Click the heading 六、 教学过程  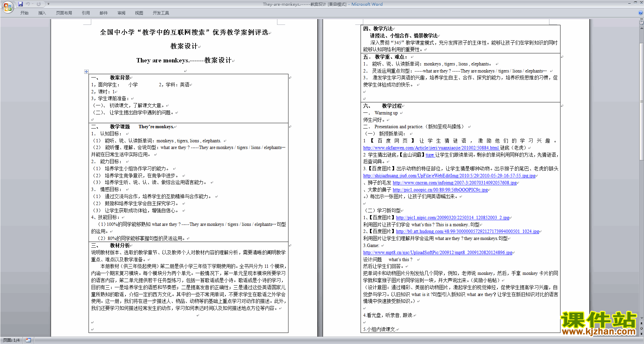click(x=382, y=106)
